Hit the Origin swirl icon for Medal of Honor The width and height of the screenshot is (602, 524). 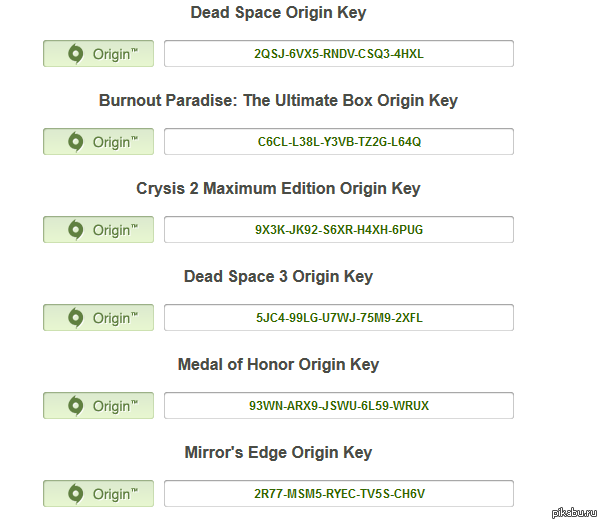point(74,406)
